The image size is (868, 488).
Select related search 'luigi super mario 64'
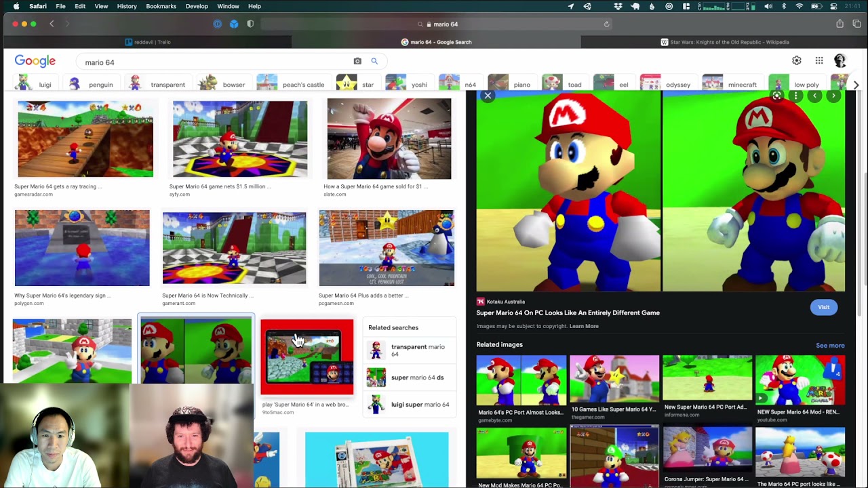[410, 405]
